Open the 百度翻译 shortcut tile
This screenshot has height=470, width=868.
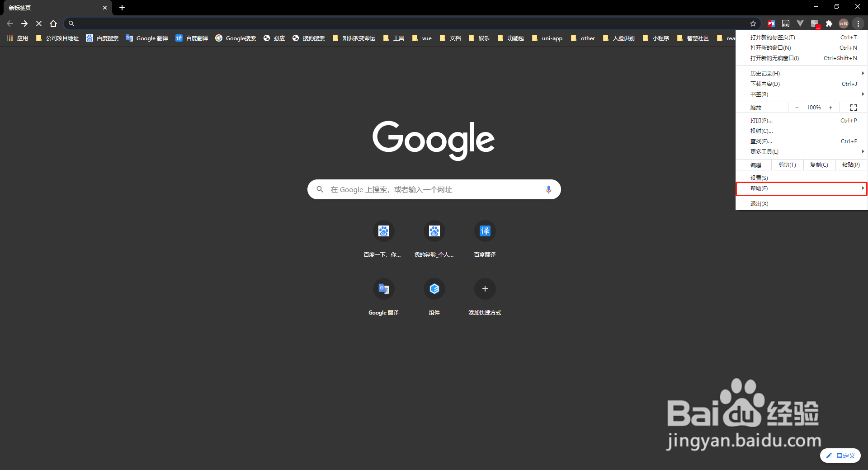tap(485, 239)
